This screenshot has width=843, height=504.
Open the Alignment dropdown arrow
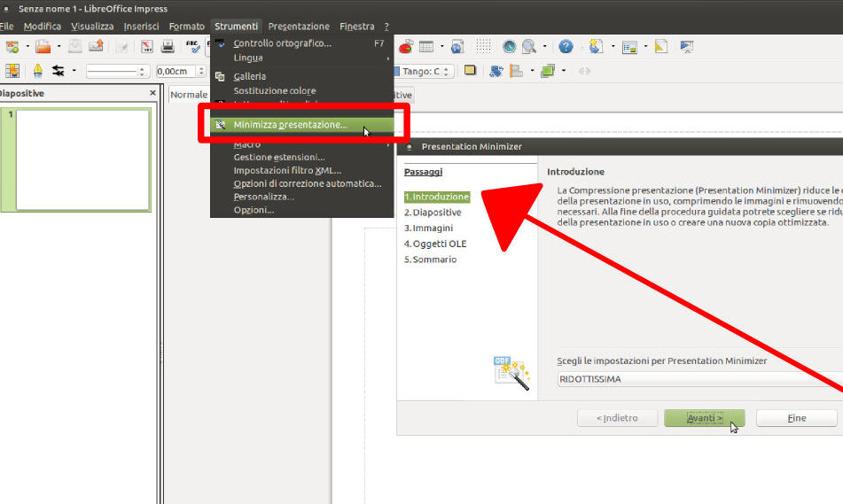532,70
